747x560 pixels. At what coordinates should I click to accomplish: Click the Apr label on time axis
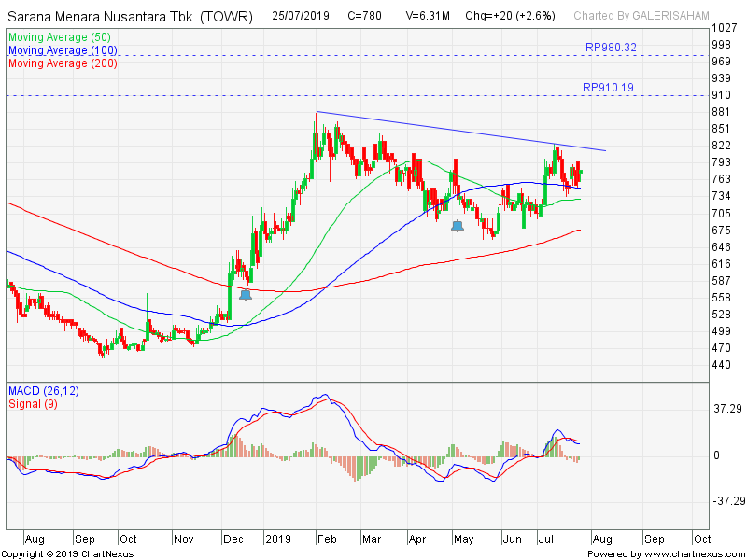[417, 539]
